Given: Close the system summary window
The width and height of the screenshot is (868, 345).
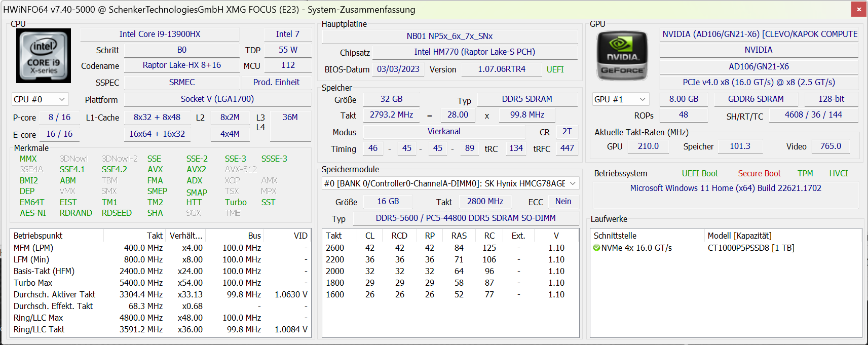Looking at the screenshot, I should (858, 9).
